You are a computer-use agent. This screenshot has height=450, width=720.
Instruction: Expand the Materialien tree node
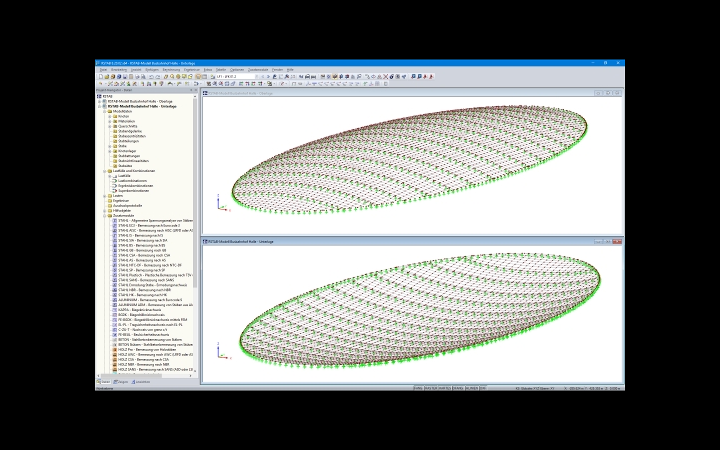[x=110, y=121]
